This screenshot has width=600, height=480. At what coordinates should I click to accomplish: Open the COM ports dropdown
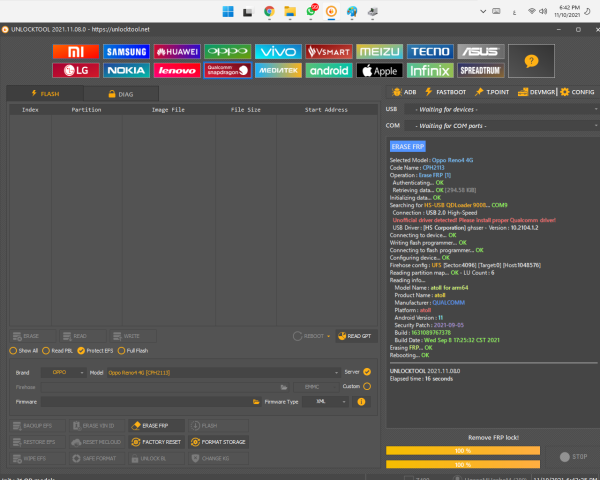tap(502, 126)
